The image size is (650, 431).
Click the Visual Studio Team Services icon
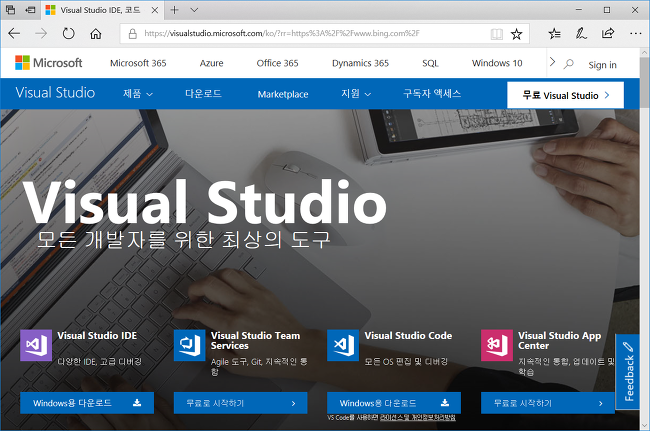coord(189,345)
